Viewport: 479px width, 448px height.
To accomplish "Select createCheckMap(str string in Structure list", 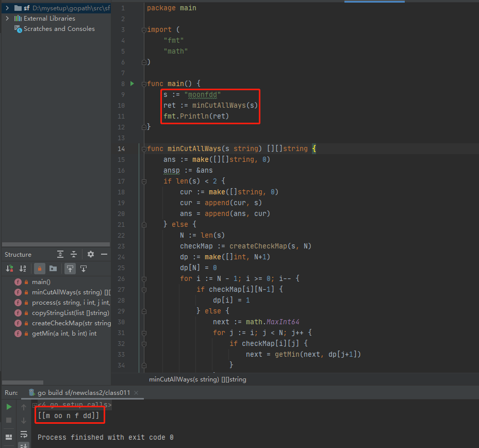I will coord(71,323).
